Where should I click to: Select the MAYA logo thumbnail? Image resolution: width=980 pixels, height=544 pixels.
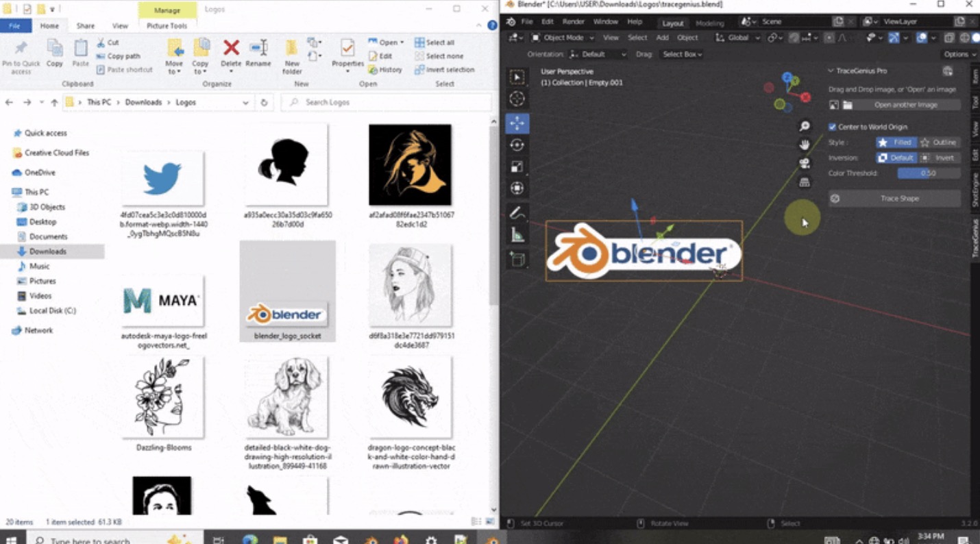pos(162,301)
